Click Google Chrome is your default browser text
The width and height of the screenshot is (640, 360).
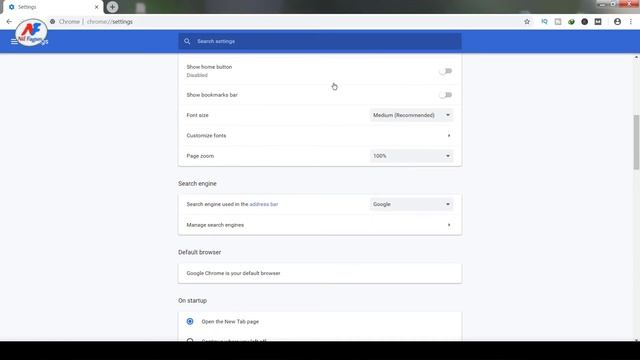tap(233, 273)
